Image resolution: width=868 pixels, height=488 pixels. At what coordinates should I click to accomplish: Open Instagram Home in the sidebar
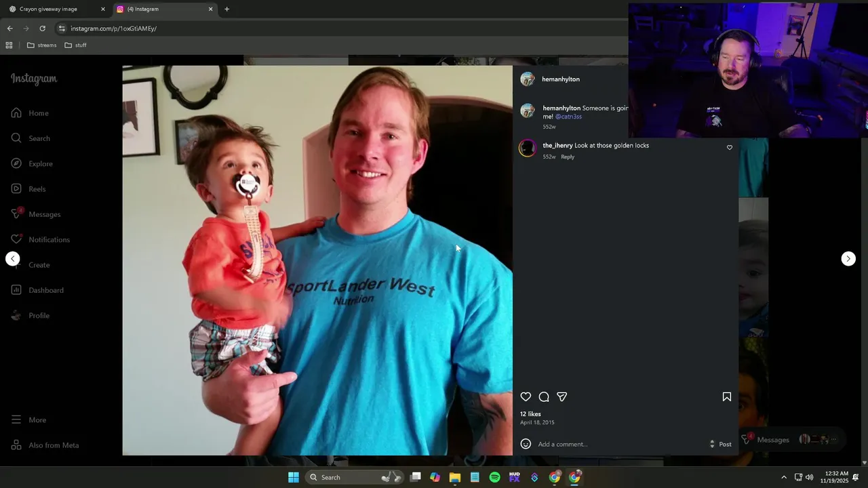tap(30, 113)
